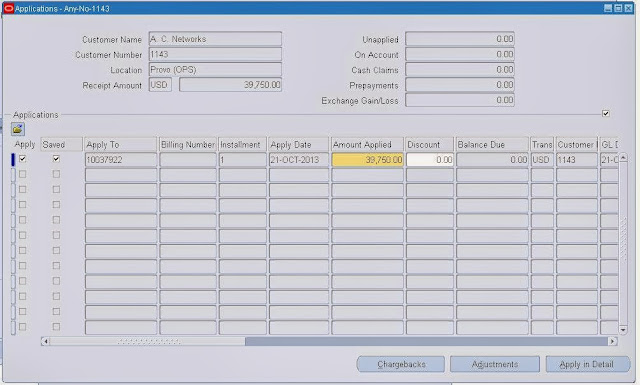Click the Saved column header
The image size is (640, 385).
[61, 145]
